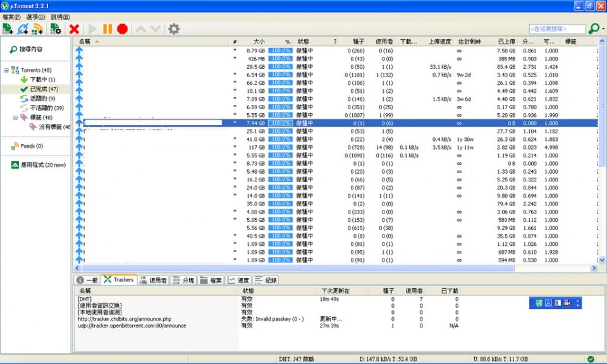Viewport: 607px width, 364px height.
Task: Switch to the 使用者 tab
Action: pos(153,280)
